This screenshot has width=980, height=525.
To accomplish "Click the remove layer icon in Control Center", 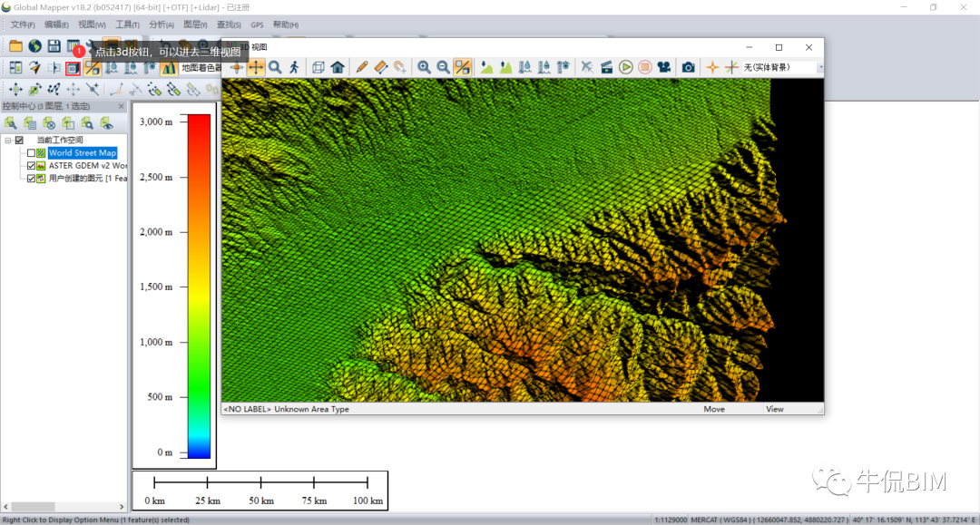I will point(49,123).
